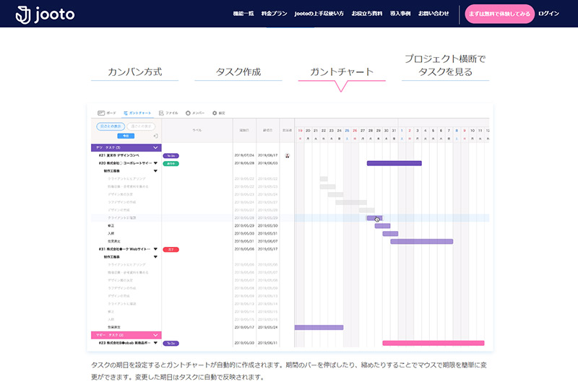Click the red day number 19 in the calendar header
Viewport: 578px width, 392px height.
tap(301, 131)
